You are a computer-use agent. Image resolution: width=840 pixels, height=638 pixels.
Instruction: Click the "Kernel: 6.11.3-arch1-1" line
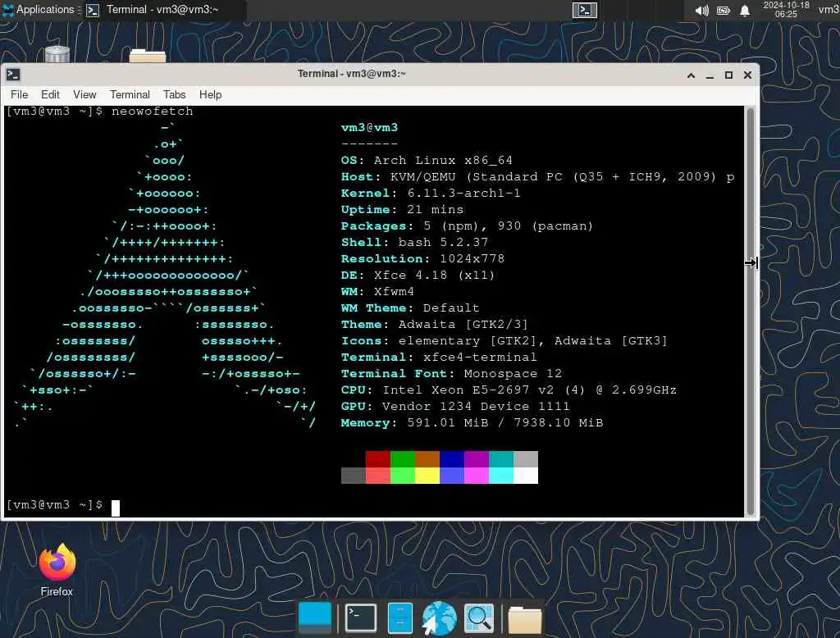pyautogui.click(x=431, y=193)
